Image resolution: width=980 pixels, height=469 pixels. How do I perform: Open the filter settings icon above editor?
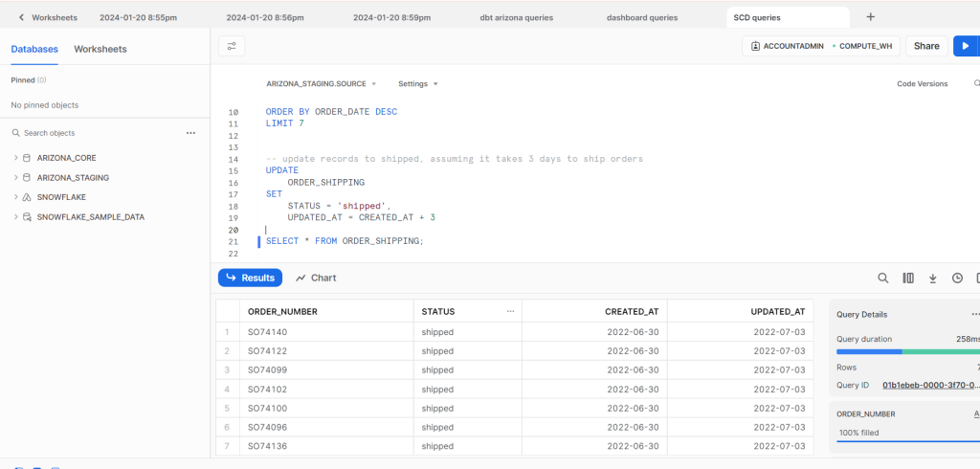tap(232, 46)
